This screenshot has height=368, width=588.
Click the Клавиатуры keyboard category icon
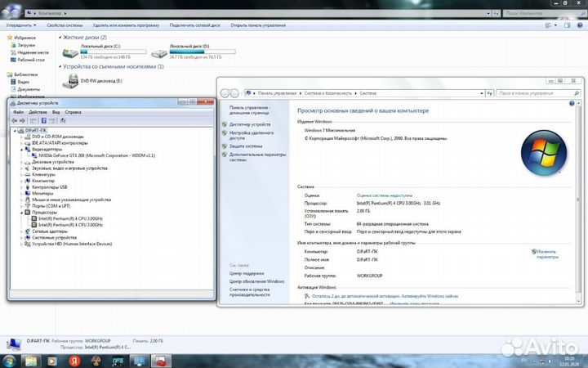click(28, 175)
